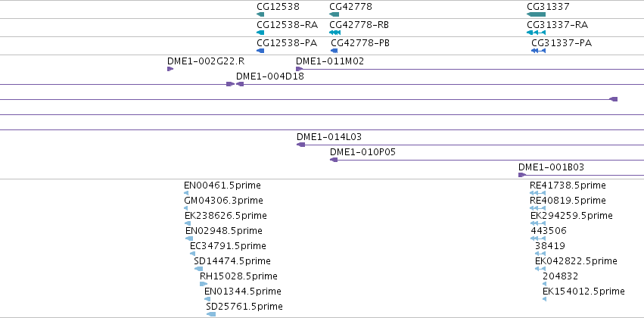Open the CG31337 gene details

[536, 14]
